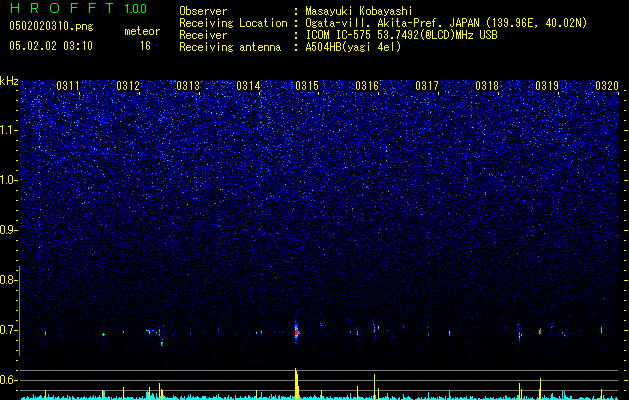
Task: Click the 0312 time axis marker
Action: tap(128, 86)
